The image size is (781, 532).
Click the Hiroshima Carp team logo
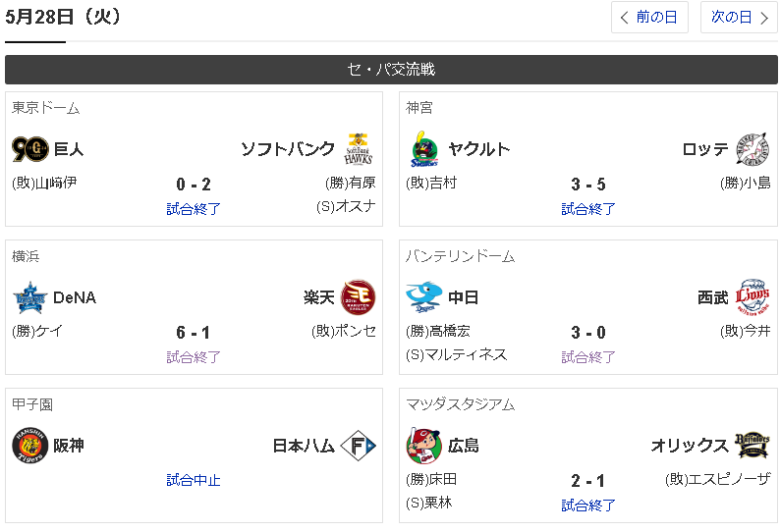coord(424,446)
